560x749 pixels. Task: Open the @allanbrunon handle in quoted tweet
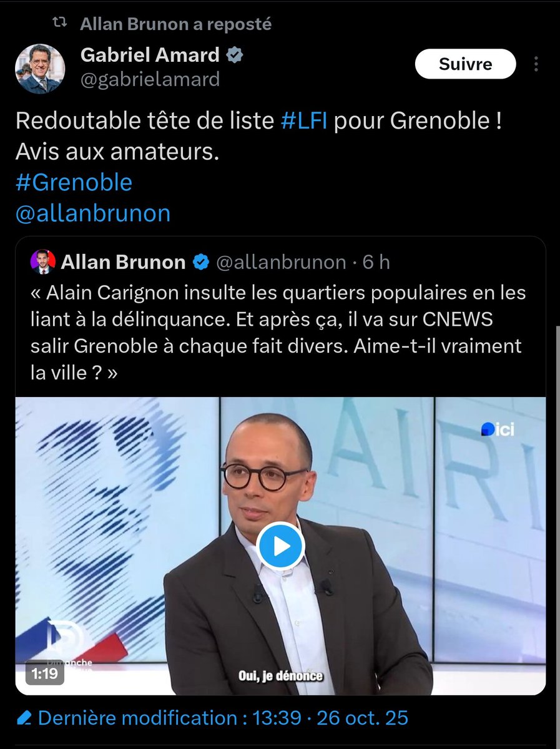coord(281,263)
